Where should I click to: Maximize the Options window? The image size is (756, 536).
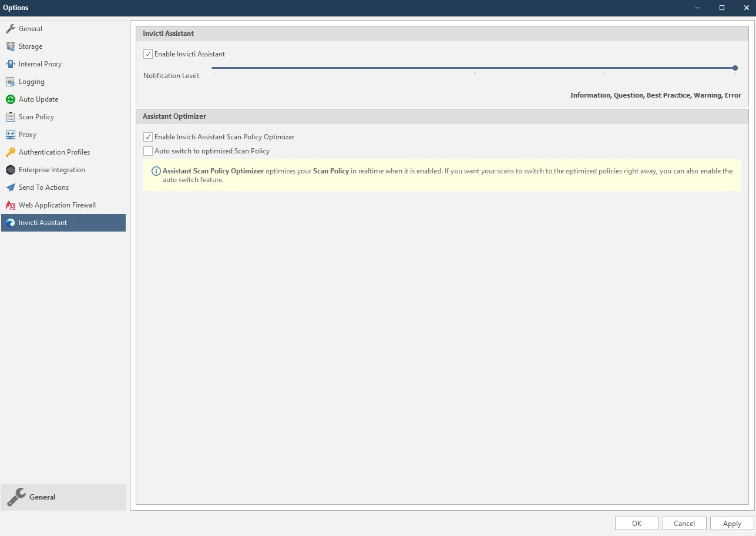click(722, 8)
